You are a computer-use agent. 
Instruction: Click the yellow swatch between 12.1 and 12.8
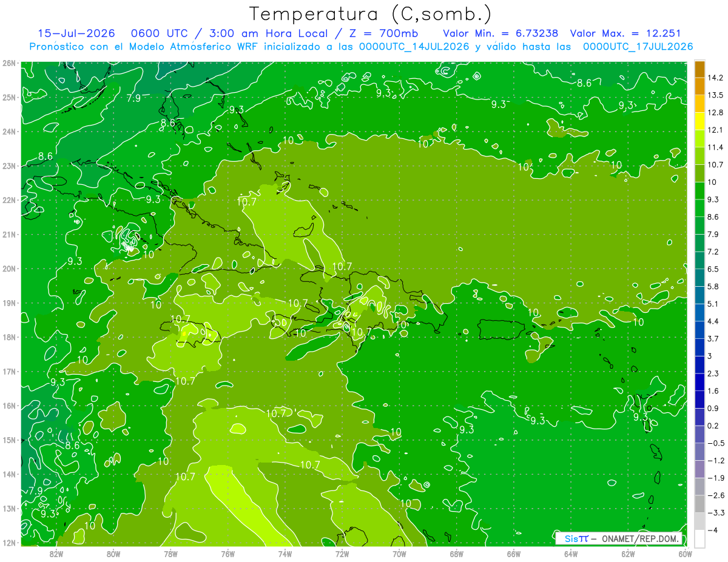click(x=699, y=121)
